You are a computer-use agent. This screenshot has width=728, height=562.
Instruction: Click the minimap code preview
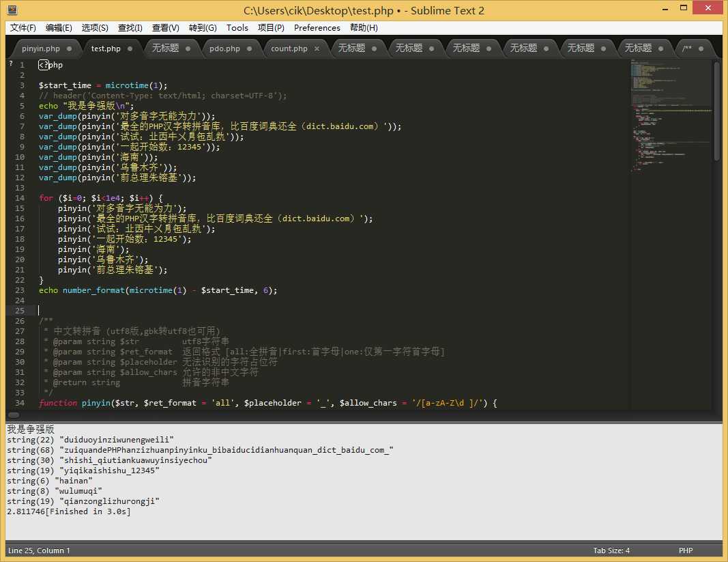click(669, 116)
